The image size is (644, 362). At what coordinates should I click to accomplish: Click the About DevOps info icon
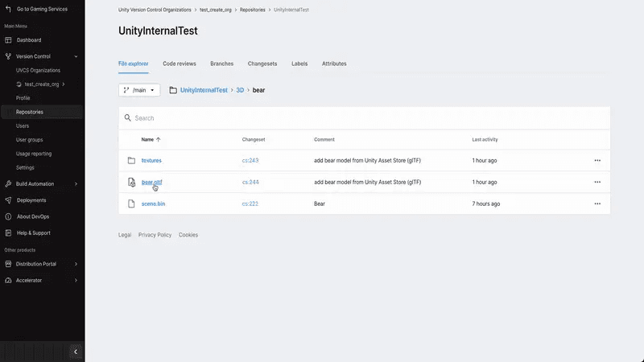pos(9,216)
